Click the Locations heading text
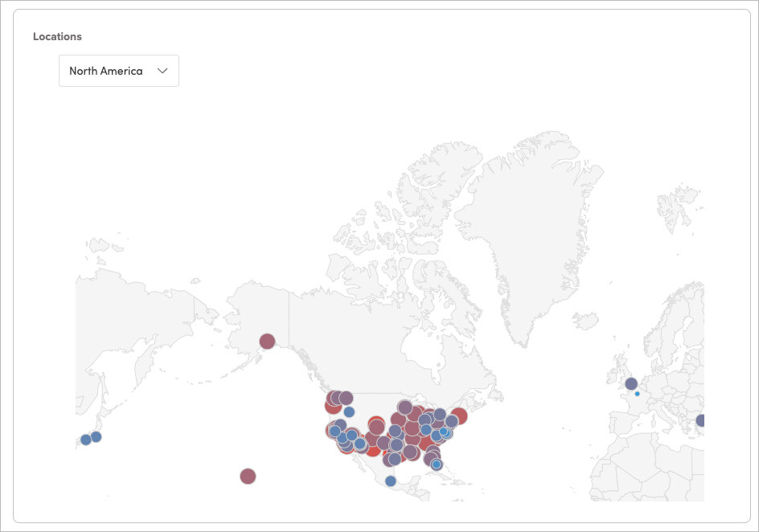This screenshot has height=532, width=759. (57, 36)
